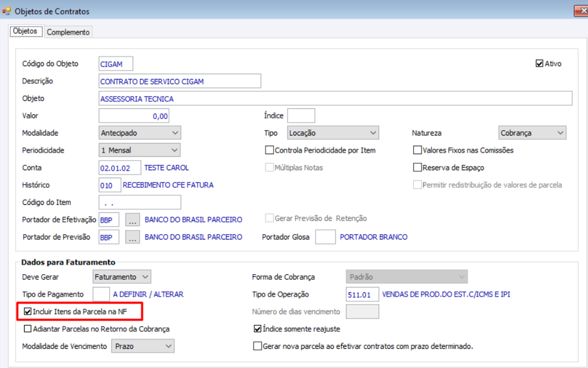588x368 pixels.
Task: Enable Gerar nova parcela ao efetivar contratos
Action: pyautogui.click(x=257, y=346)
